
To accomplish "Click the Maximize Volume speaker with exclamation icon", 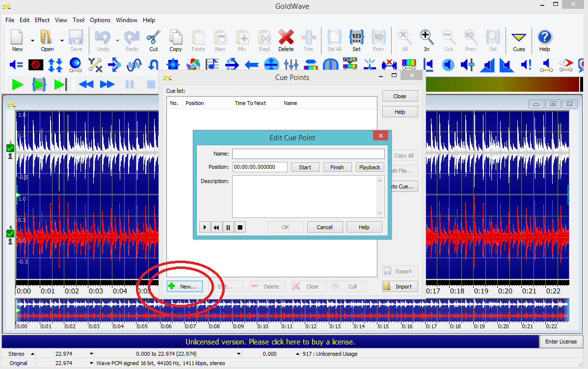I will 526,65.
